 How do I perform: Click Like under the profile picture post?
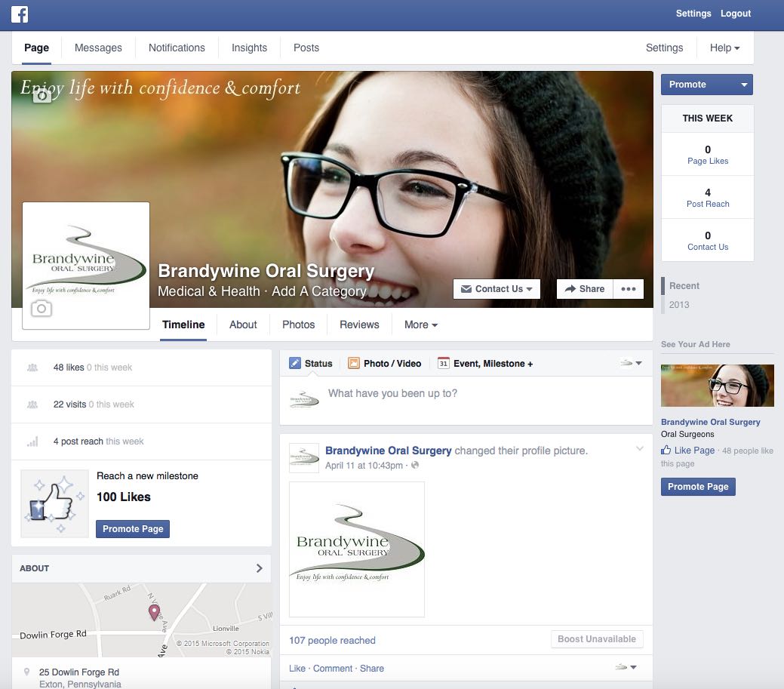click(x=297, y=669)
